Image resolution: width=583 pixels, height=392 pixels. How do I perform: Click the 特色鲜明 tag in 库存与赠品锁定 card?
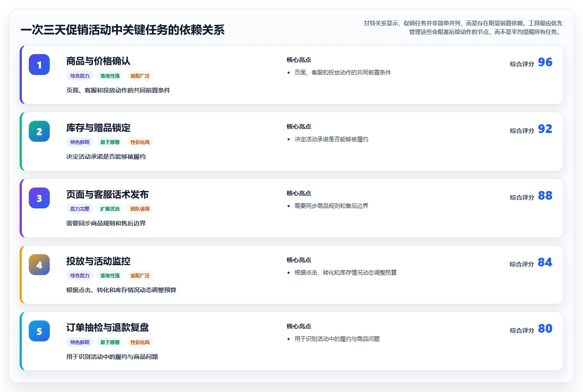pos(80,142)
